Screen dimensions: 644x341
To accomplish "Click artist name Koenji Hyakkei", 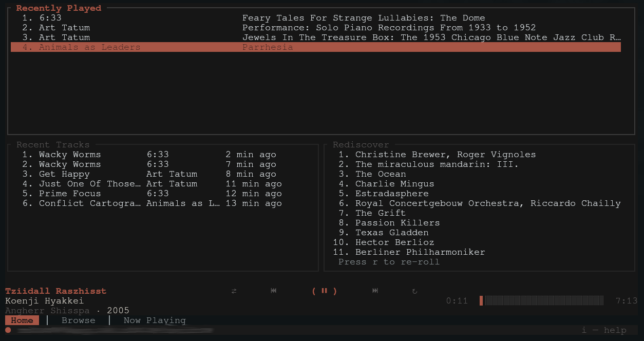I will (45, 301).
